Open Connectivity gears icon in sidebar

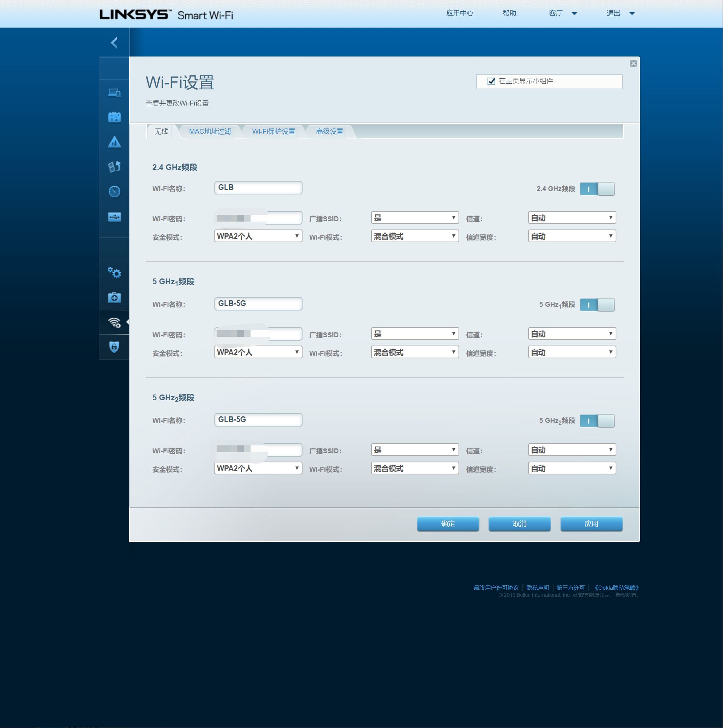[x=114, y=272]
